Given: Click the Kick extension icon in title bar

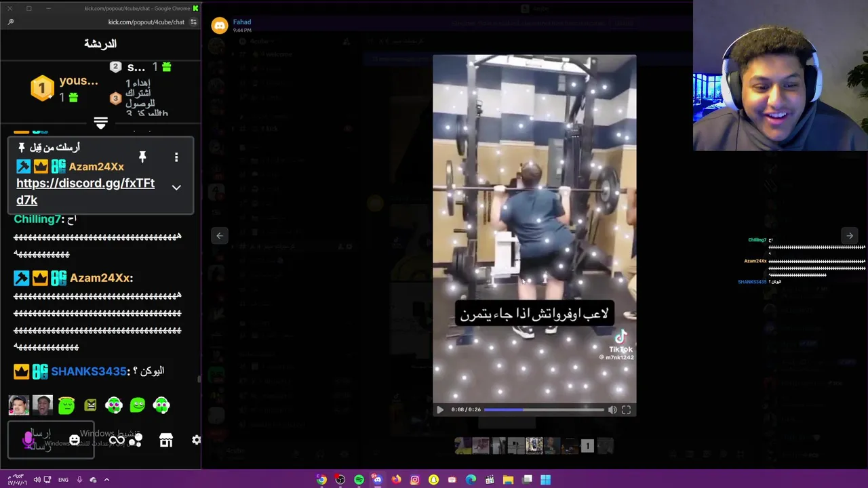Looking at the screenshot, I should (195, 8).
